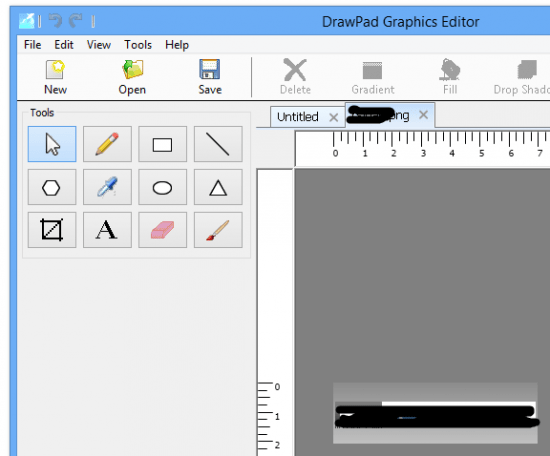
Task: Click the Save toolbar button
Action: tap(210, 77)
